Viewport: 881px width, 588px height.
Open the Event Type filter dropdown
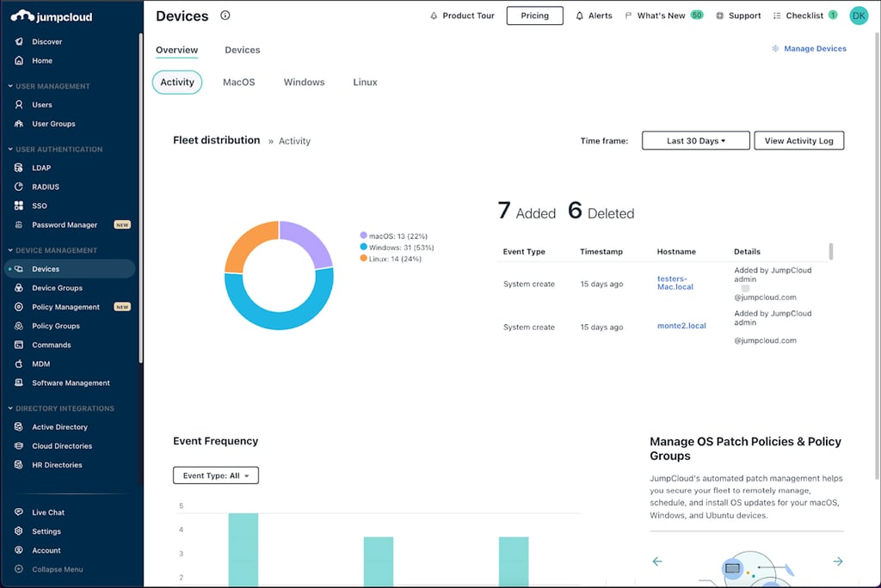(215, 475)
